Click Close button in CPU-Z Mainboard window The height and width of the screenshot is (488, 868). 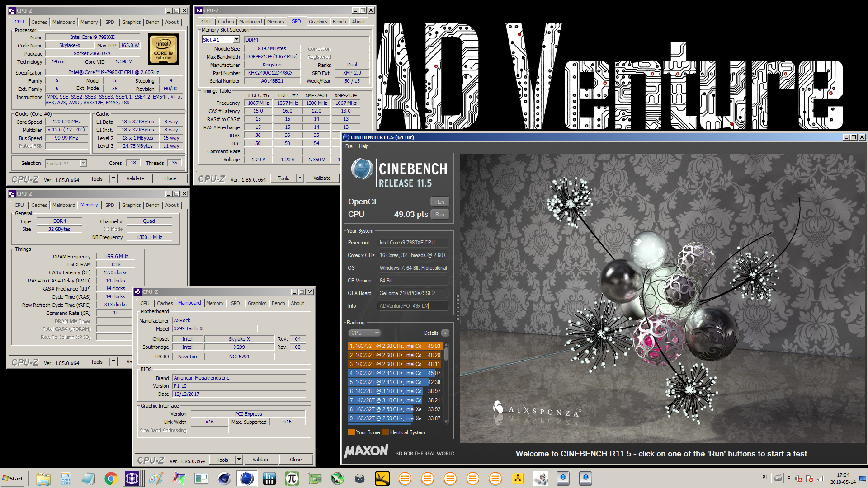pos(296,460)
